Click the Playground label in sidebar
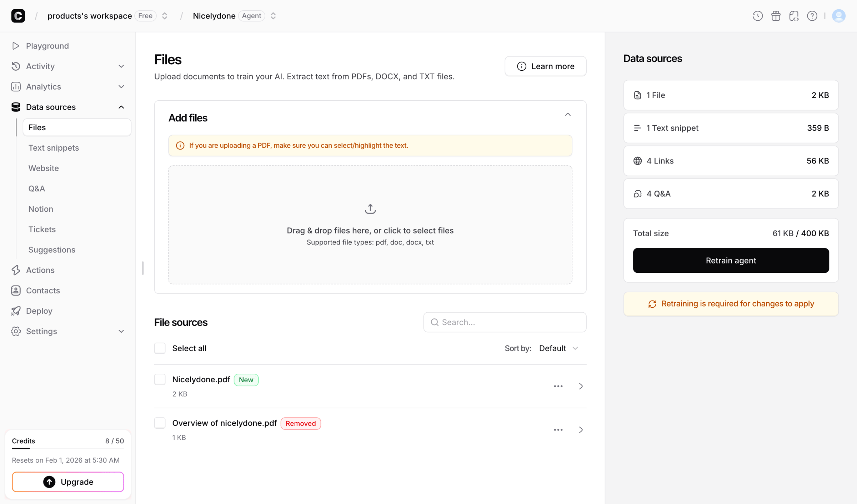The height and width of the screenshot is (504, 857). tap(47, 46)
